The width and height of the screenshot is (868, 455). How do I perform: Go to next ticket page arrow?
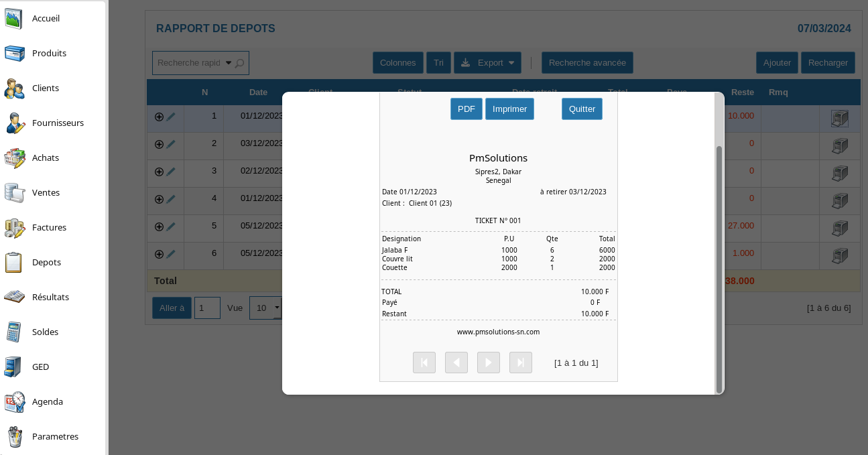(x=489, y=363)
